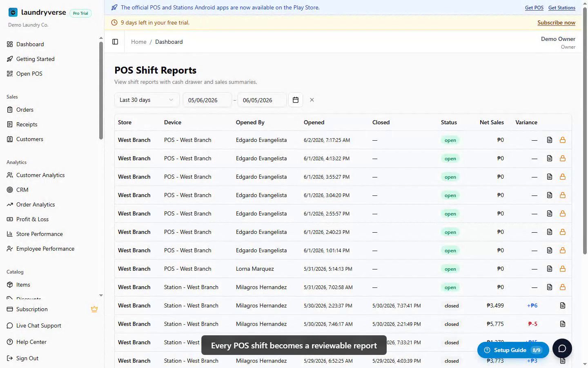Open the chat bubble widget
Image resolution: width=588 pixels, height=368 pixels.
pos(562,348)
